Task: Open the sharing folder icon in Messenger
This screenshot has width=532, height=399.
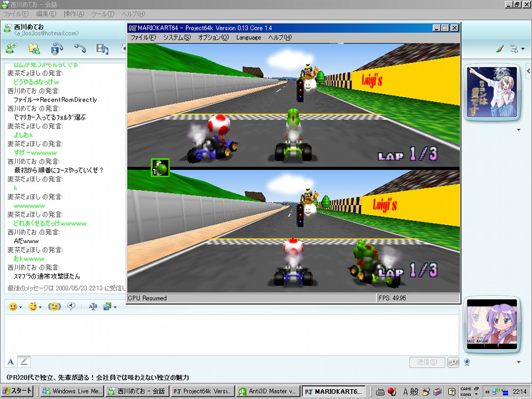Action: (x=34, y=49)
